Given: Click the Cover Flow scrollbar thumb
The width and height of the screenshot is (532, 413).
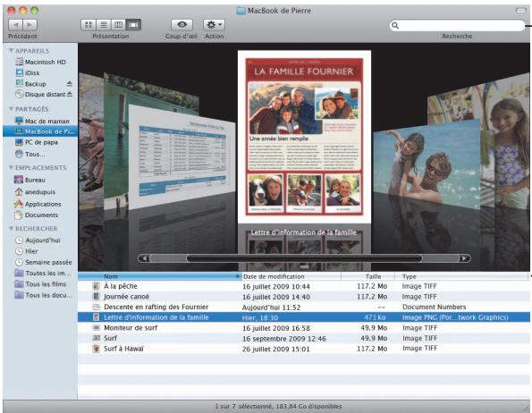Looking at the screenshot, I should (304, 258).
